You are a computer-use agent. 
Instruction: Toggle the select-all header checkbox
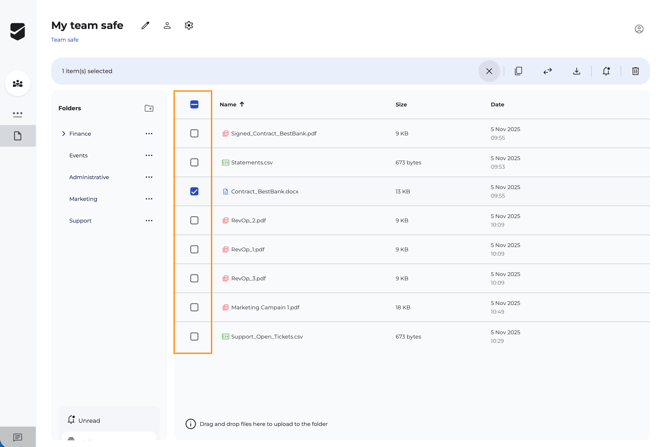[x=194, y=104]
